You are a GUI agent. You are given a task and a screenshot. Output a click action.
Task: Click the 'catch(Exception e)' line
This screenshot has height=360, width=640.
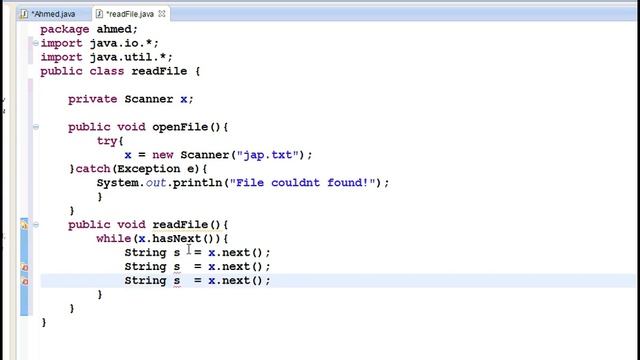pos(138,169)
